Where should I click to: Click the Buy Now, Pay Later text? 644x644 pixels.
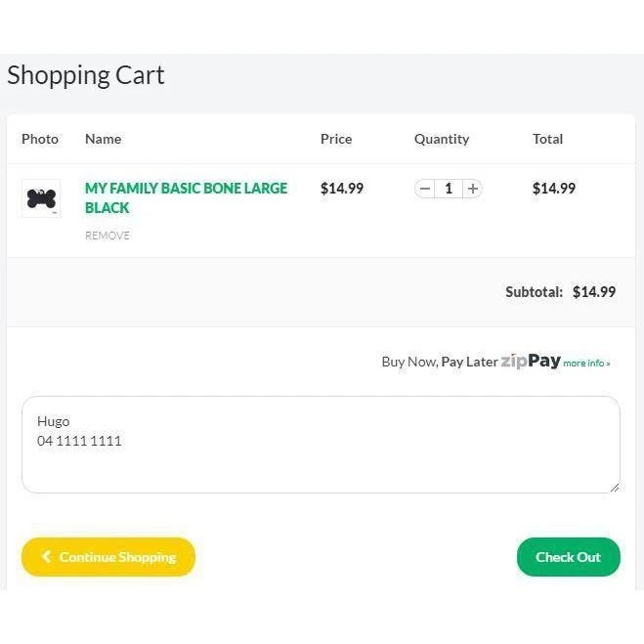point(440,362)
